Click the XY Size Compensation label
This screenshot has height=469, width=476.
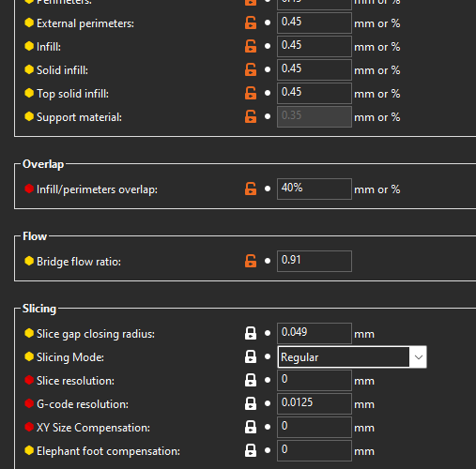(x=93, y=428)
